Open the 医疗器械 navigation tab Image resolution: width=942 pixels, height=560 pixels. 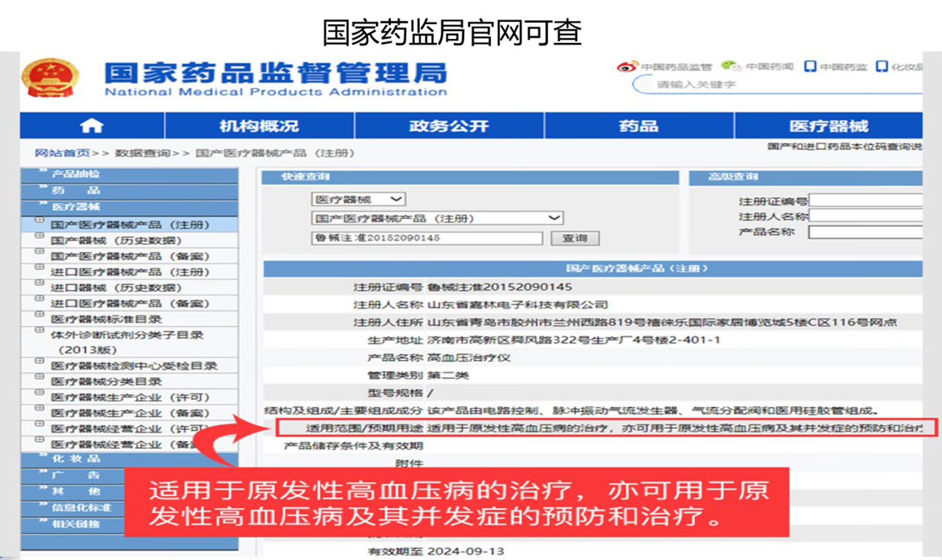(x=828, y=126)
